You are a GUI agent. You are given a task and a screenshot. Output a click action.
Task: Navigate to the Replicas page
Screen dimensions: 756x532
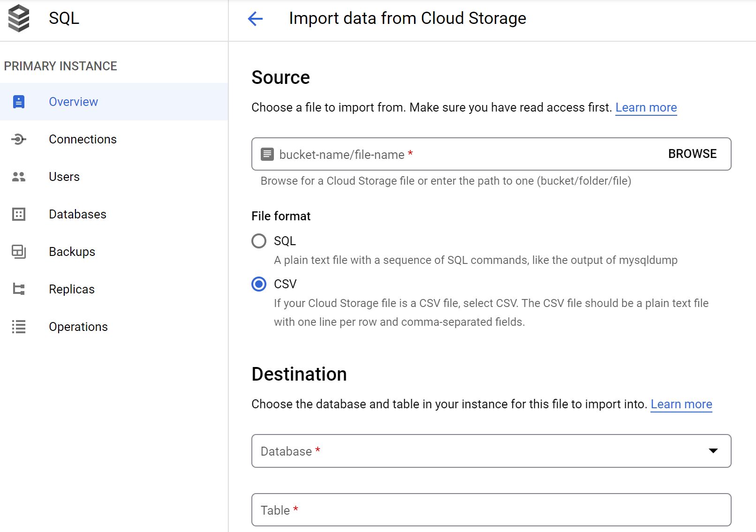coord(71,289)
